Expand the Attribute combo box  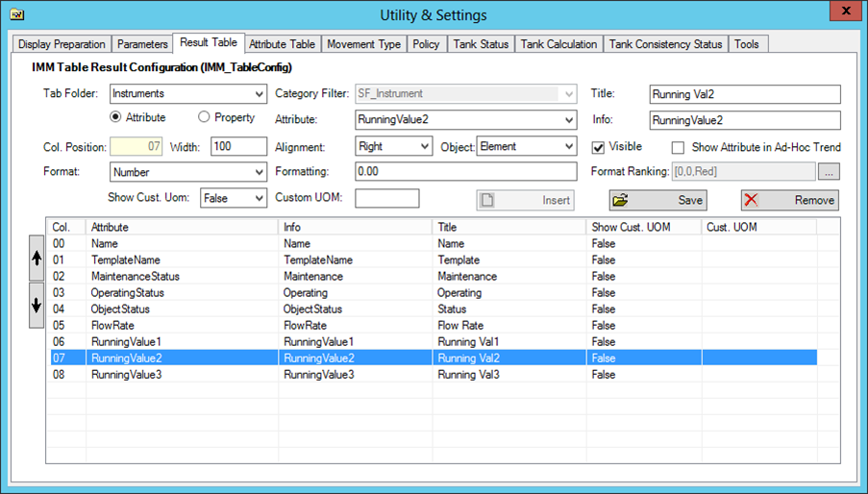(569, 120)
